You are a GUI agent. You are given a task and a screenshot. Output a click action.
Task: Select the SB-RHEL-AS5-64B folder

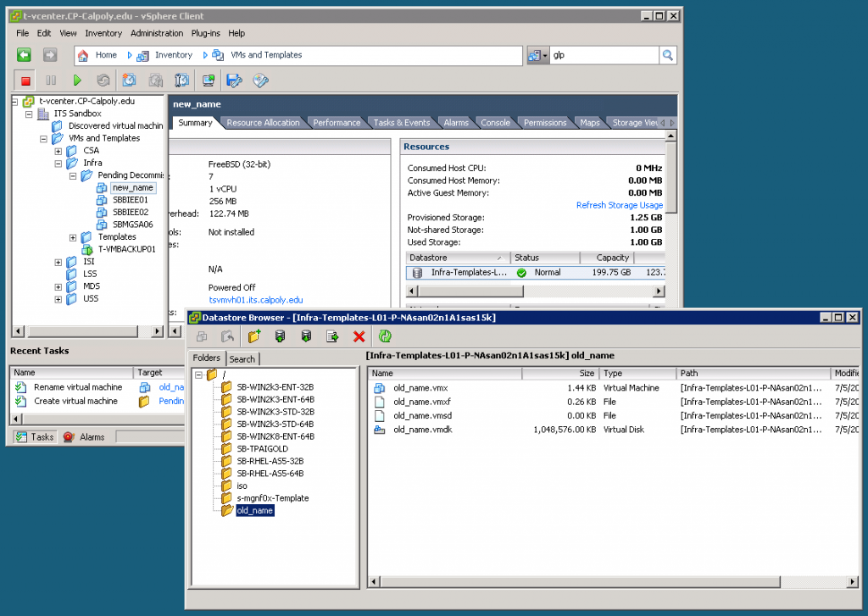point(270,474)
